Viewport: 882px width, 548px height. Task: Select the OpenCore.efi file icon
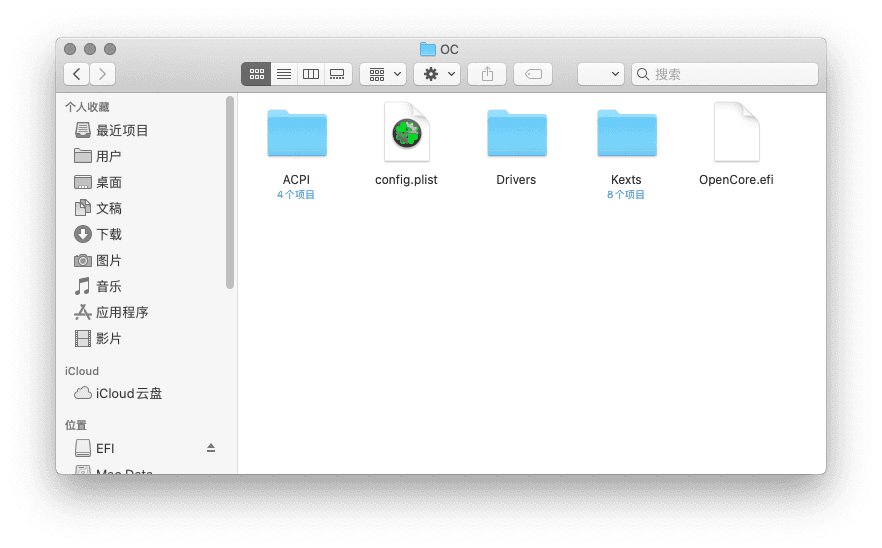(x=736, y=132)
